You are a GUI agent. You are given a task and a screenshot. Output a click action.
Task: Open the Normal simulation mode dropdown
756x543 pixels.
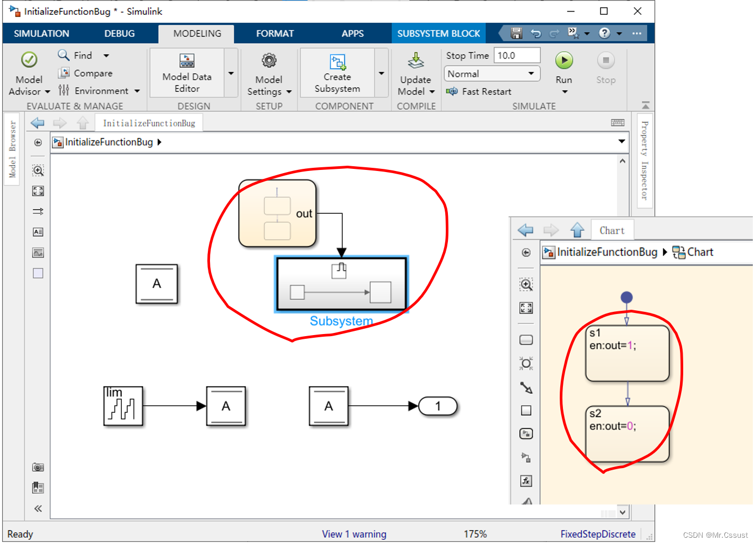point(492,74)
